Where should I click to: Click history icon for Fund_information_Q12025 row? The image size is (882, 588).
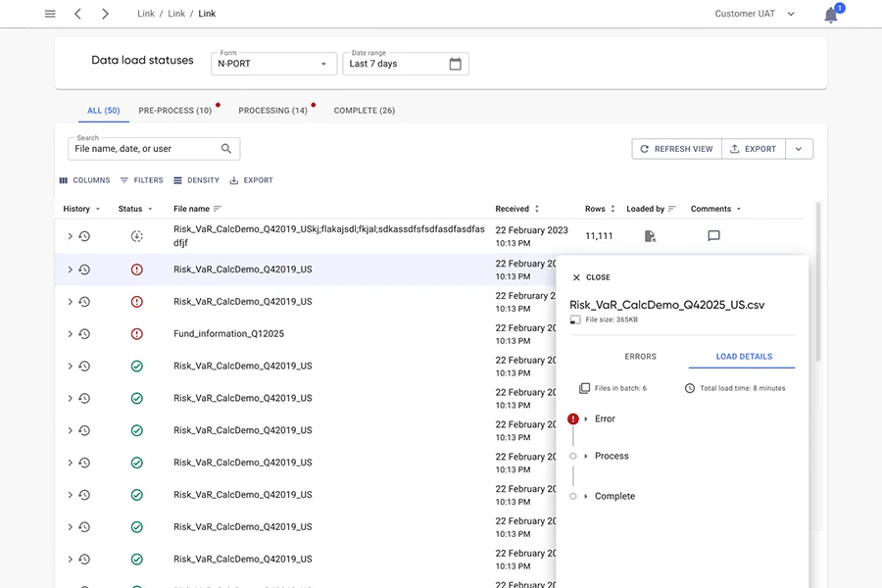tap(84, 334)
